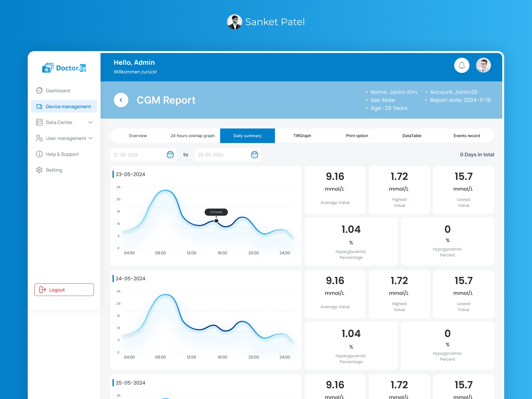The image size is (532, 399).
Task: Click the notification bell icon
Action: [462, 65]
